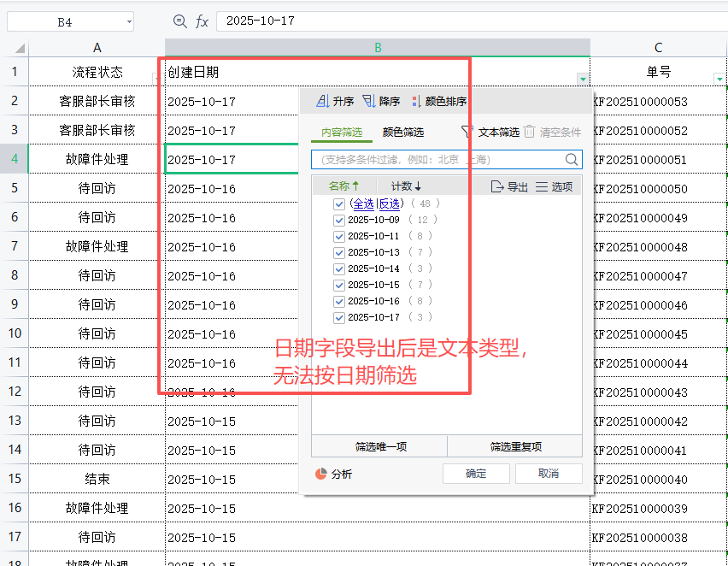The height and width of the screenshot is (566, 728).
Task: Click the 反选 invert selection link
Action: [x=390, y=203]
